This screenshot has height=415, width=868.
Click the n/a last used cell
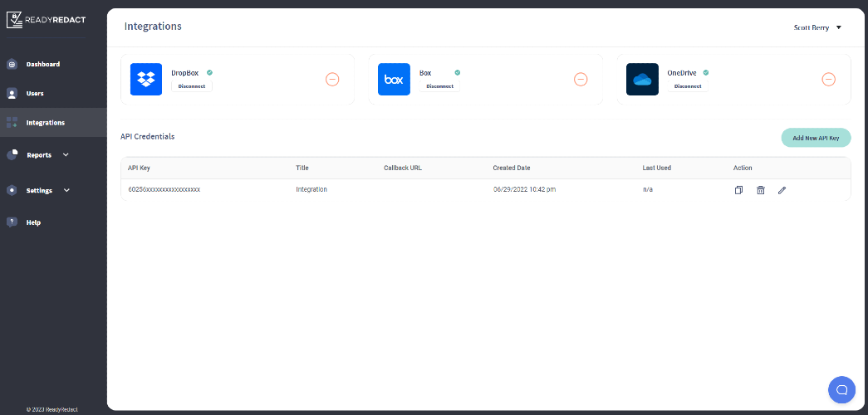click(648, 189)
